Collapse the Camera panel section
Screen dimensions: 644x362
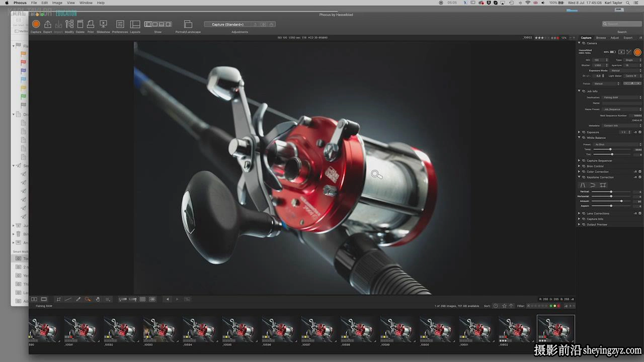[579, 43]
